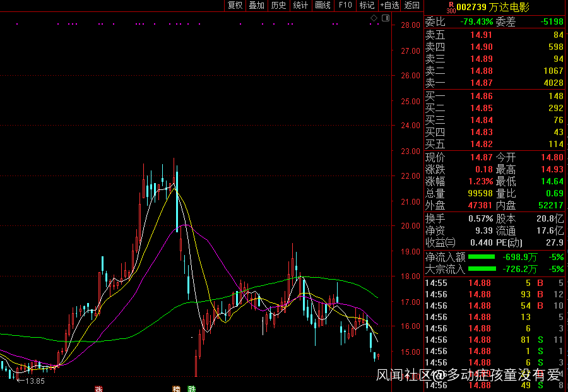Add stock via +自选 button
This screenshot has height=392, width=568.
(x=389, y=6)
